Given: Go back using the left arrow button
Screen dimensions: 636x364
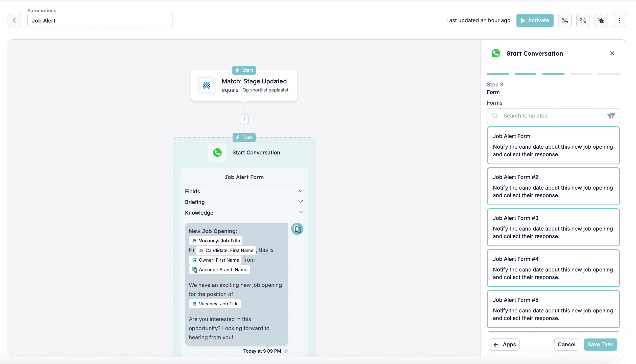Looking at the screenshot, I should pos(14,20).
